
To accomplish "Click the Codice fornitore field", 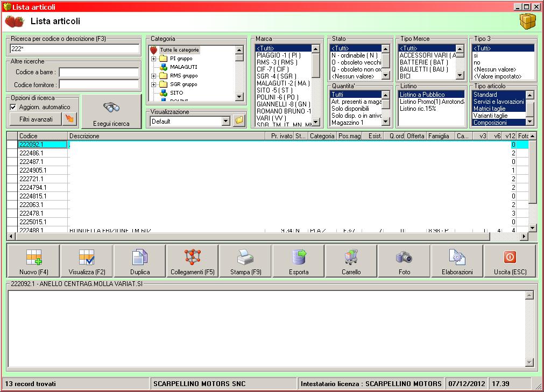I will tap(99, 84).
